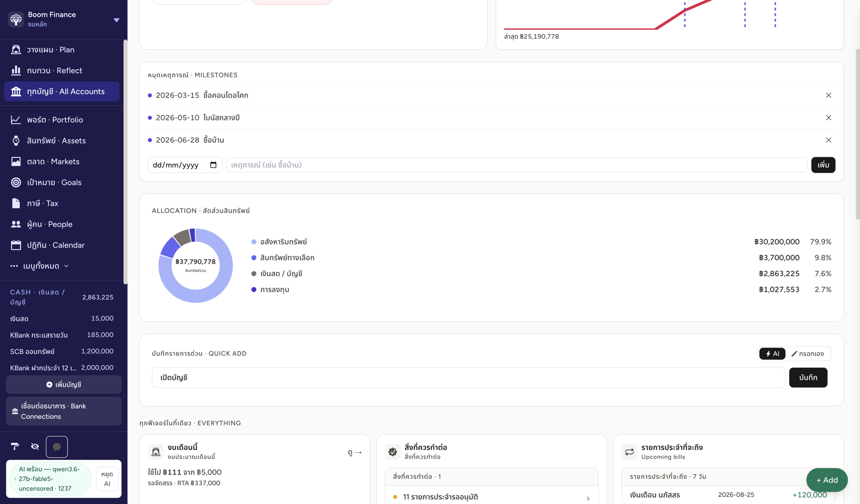This screenshot has width=860, height=504.
Task: Click the quick add text field เปิดบัญชี
Action: pyautogui.click(x=468, y=378)
